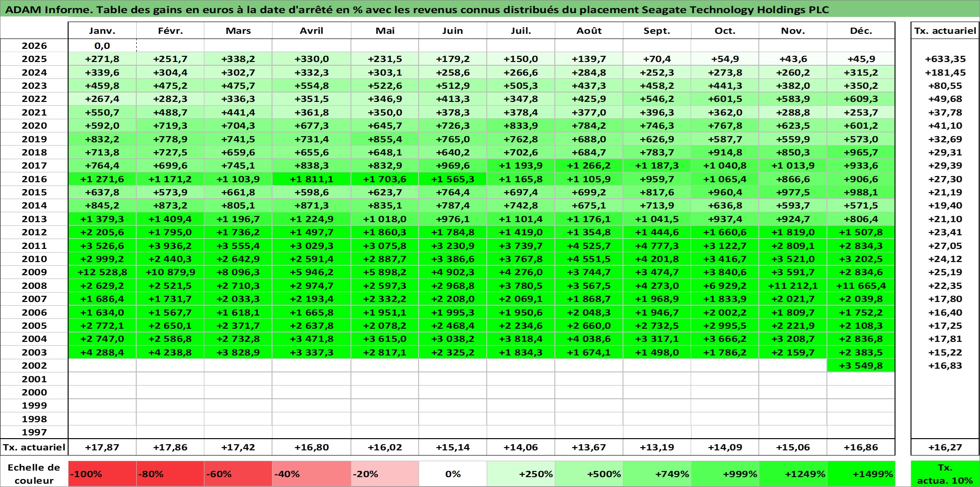The width and height of the screenshot is (980, 487).
Task: Click the Avril column header
Action: pos(311,31)
